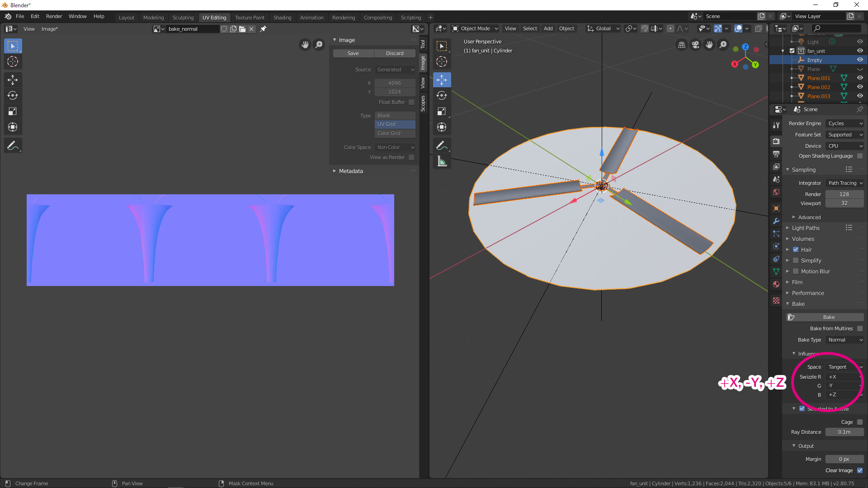Switch to the Texture Paint workspace tab

pyautogui.click(x=250, y=18)
